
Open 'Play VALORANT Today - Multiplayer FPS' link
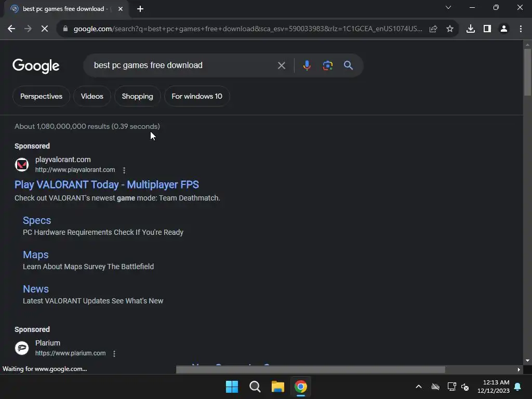pyautogui.click(x=107, y=184)
